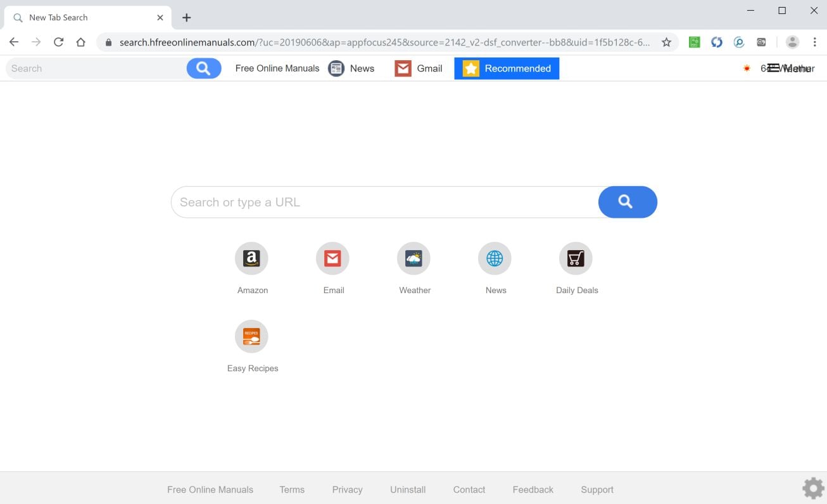Open the News globe shortcut icon
Viewport: 827px width, 504px height.
(x=495, y=258)
